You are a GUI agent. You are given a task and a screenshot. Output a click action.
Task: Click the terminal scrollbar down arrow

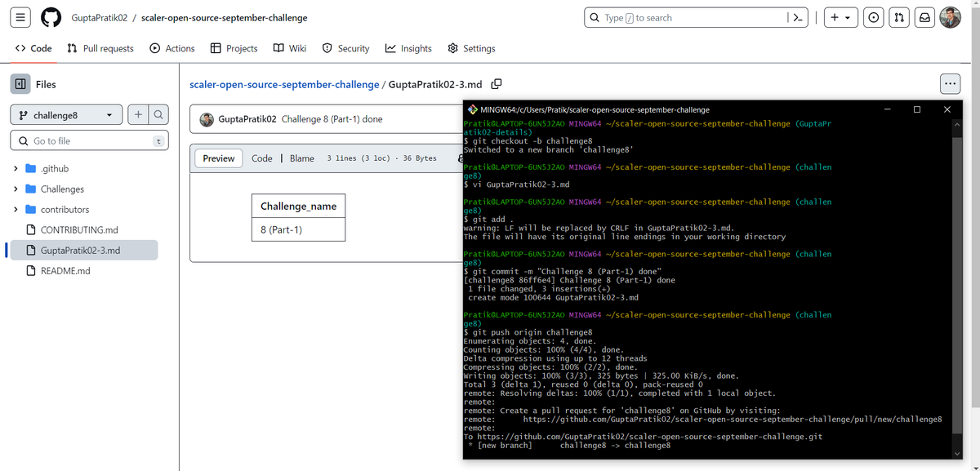(956, 453)
